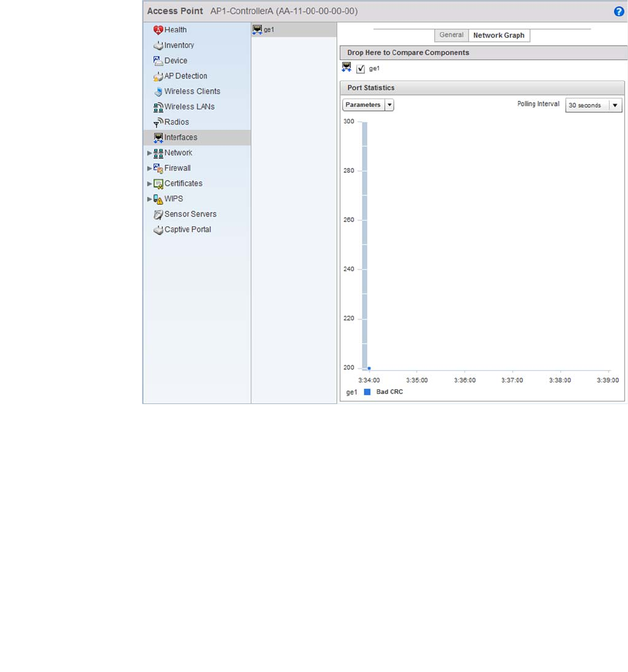
Task: Open the Captive Portal label
Action: 188,230
